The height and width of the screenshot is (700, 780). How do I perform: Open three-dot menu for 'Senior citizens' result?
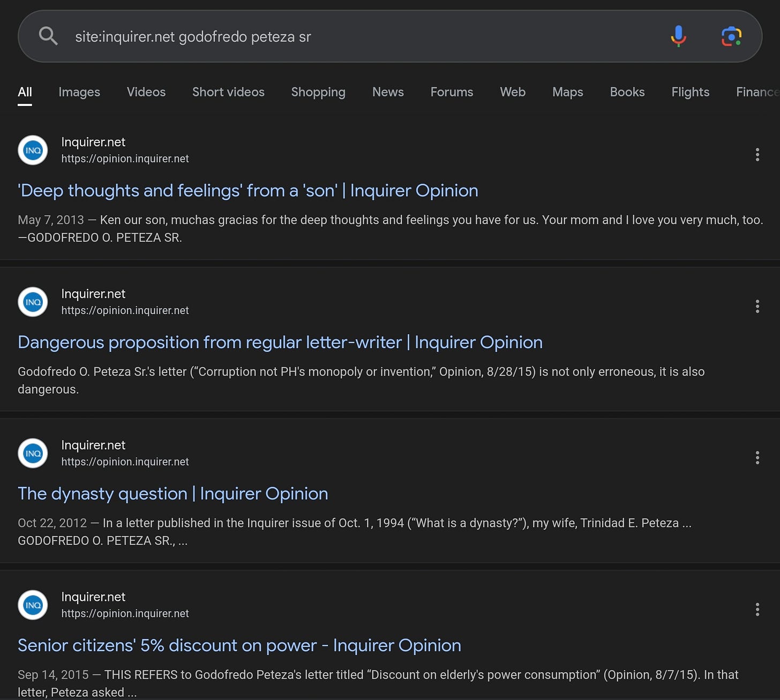click(x=757, y=609)
